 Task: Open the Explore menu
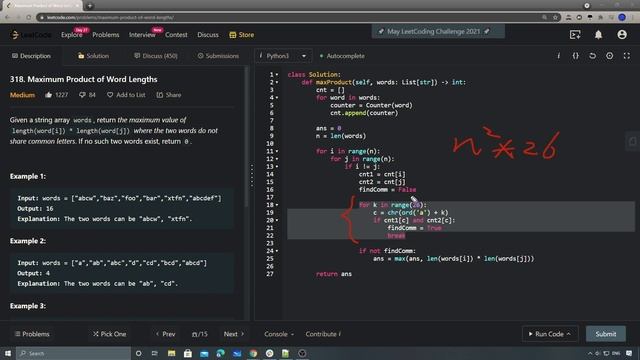(x=72, y=35)
